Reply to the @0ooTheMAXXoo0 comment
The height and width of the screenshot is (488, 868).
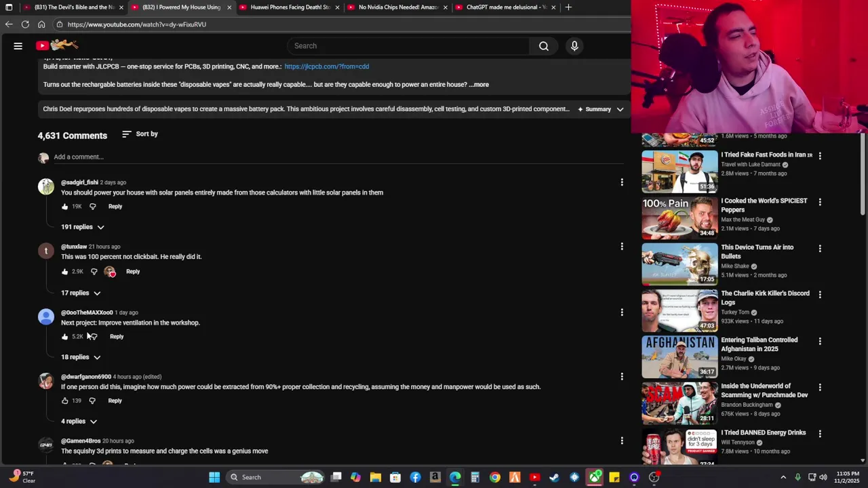point(117,337)
